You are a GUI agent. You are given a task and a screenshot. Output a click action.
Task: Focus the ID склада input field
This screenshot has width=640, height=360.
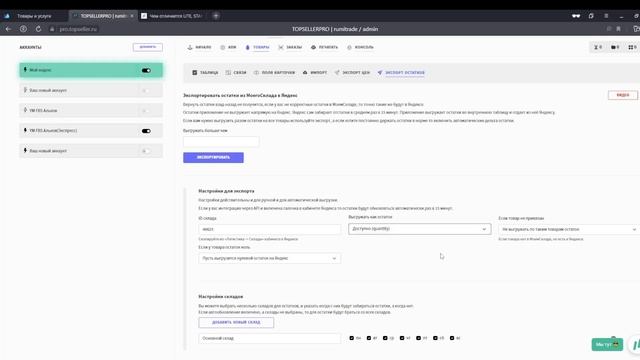(269, 229)
